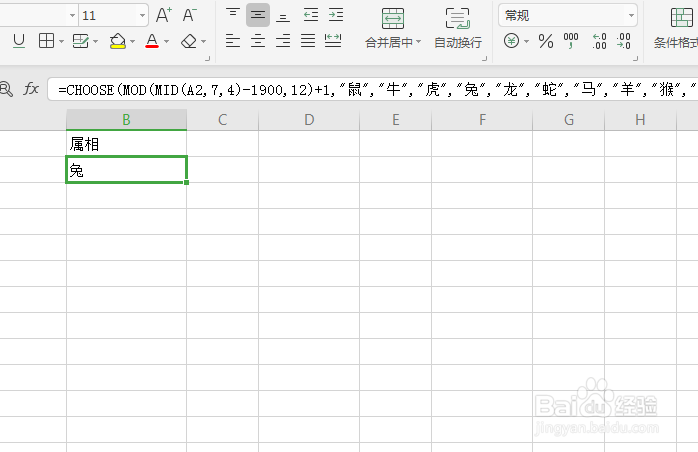Select column G header
Screen dimensions: 698x452
pyautogui.click(x=568, y=119)
